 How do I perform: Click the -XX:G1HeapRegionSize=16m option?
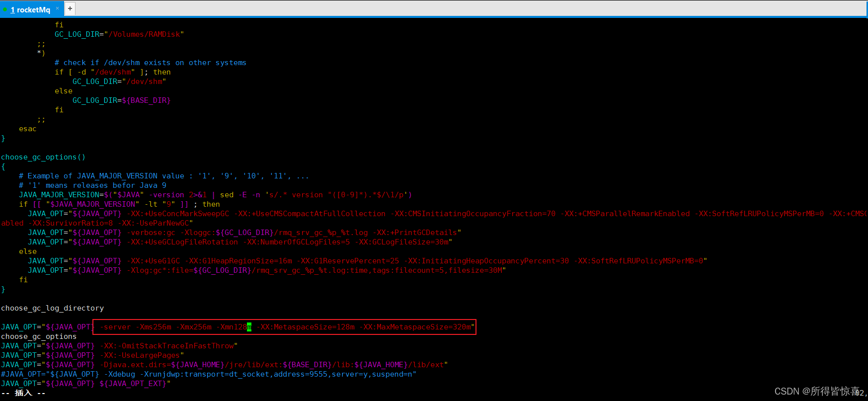(238, 261)
